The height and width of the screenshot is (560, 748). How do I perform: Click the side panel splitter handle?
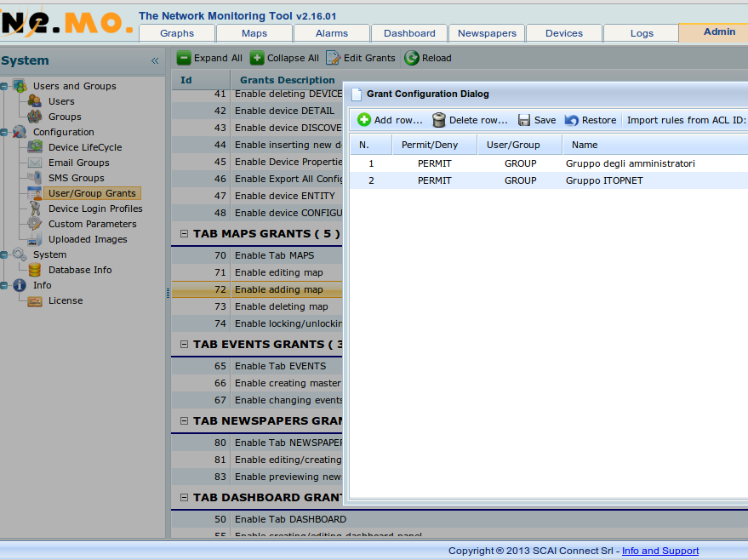168,294
